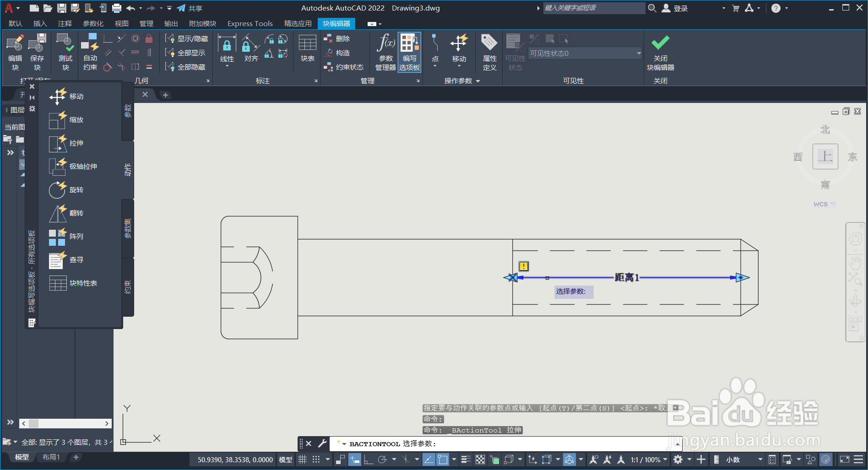Click the 自动约束 (Auto Constrain) button
868x470 pixels.
tap(90, 52)
